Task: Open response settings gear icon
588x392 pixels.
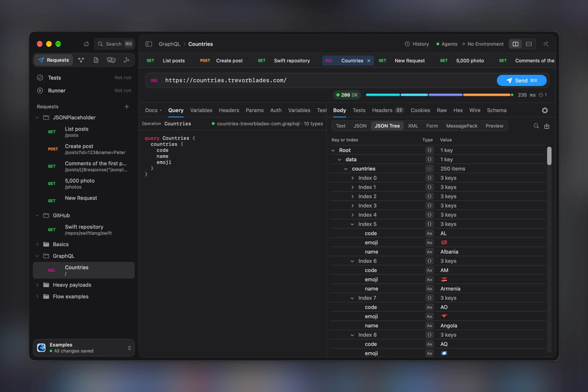Action: [545, 110]
